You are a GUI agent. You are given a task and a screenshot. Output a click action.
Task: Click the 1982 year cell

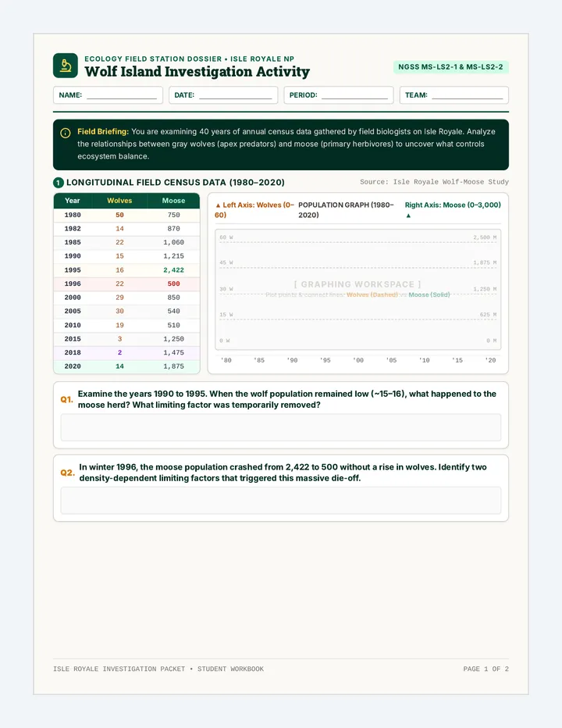(73, 228)
